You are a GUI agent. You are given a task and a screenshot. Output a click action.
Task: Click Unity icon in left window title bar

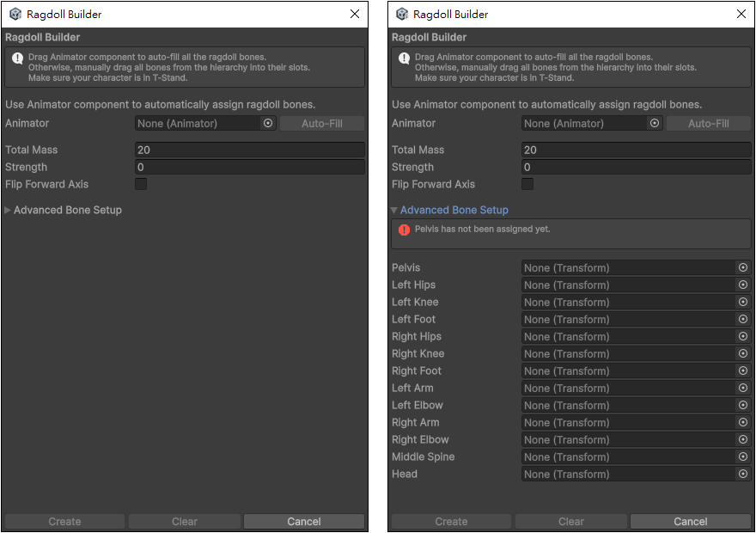(x=15, y=14)
